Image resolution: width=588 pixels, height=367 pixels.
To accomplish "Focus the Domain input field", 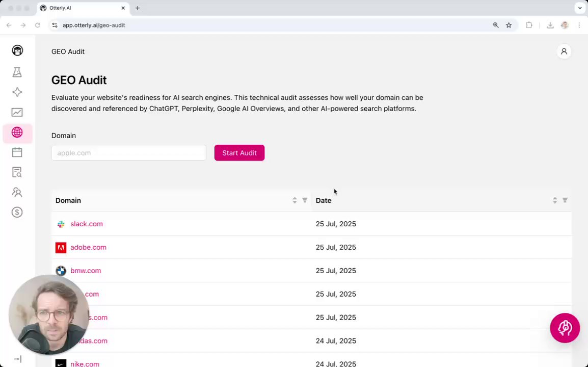I will click(x=128, y=153).
